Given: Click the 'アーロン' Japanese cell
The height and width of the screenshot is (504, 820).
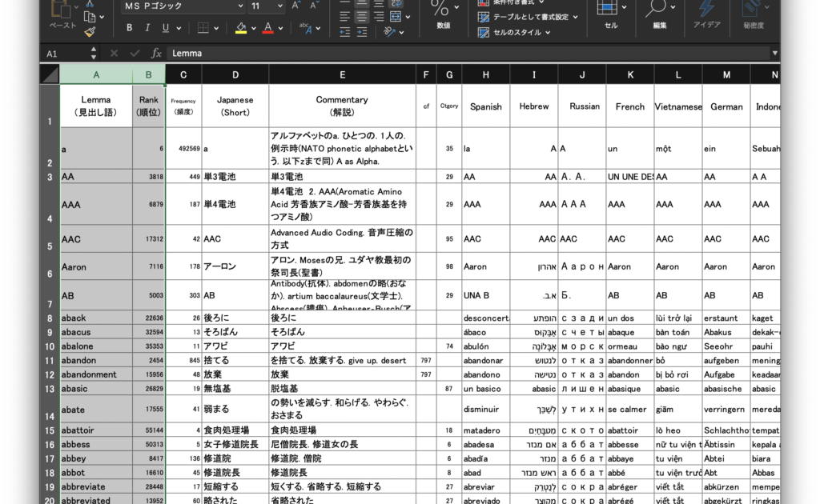Looking at the screenshot, I should (235, 266).
